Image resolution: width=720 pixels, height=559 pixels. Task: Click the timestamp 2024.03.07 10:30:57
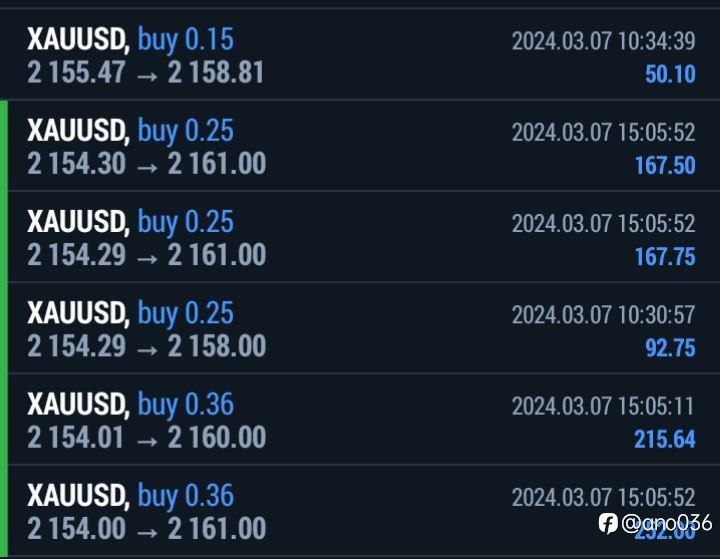tap(603, 315)
